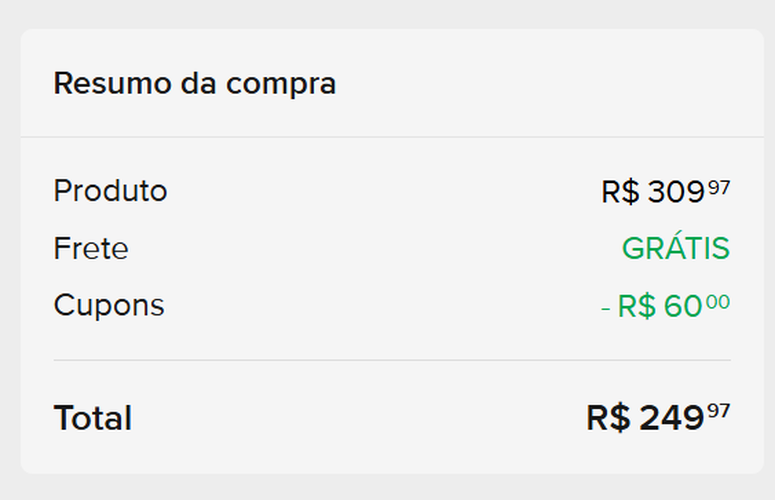Click the bold total amount 249
The height and width of the screenshot is (500, 775).
tap(671, 419)
